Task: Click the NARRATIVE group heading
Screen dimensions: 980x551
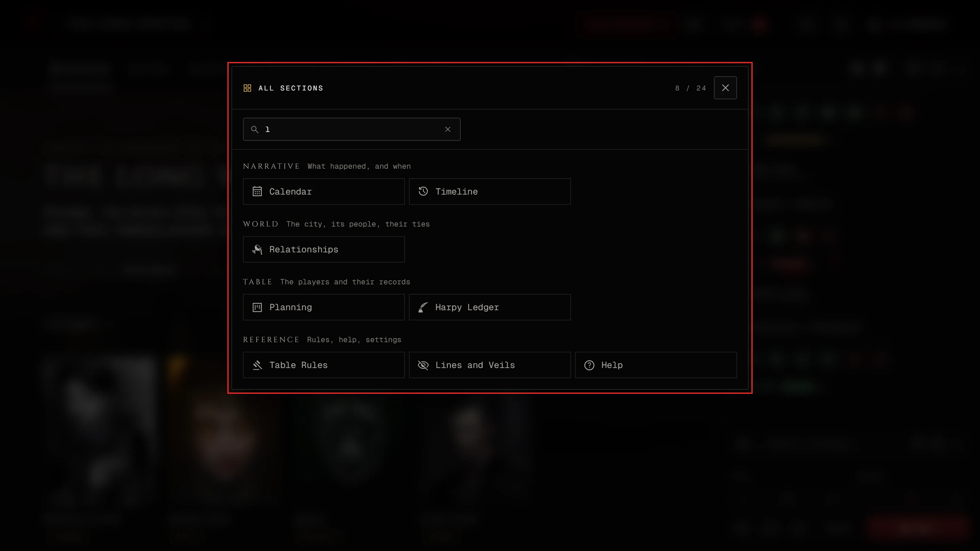Action: [271, 166]
